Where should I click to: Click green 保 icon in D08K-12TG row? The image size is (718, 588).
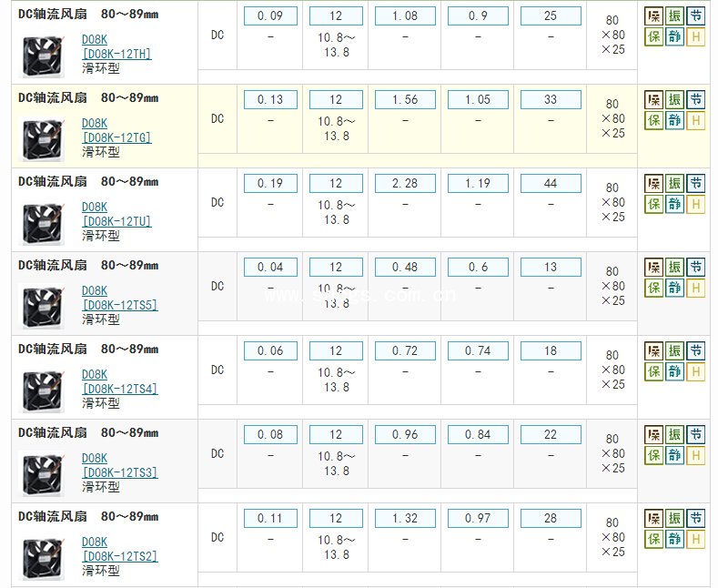tap(653, 120)
